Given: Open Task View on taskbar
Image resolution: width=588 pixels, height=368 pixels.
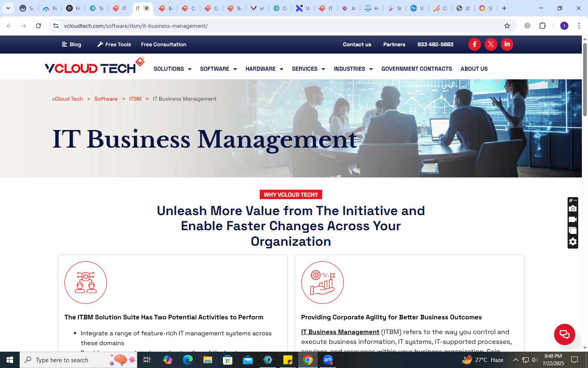Looking at the screenshot, I should click(147, 360).
